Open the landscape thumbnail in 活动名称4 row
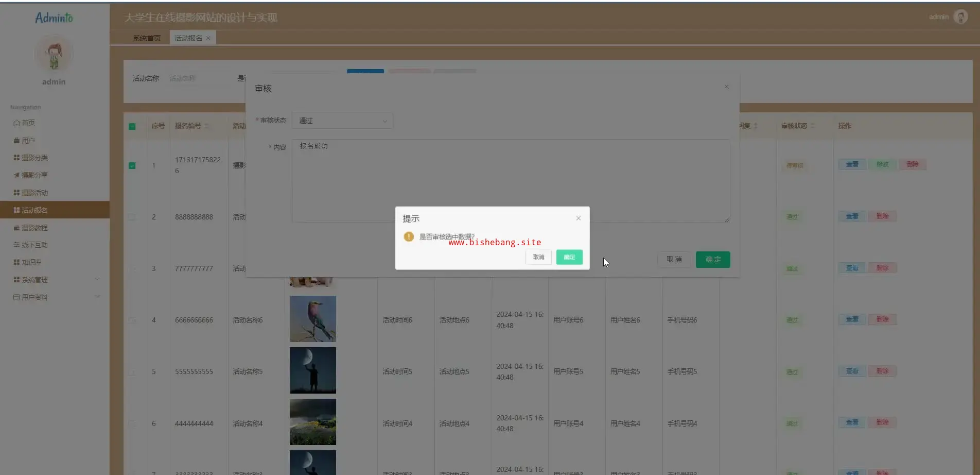This screenshot has width=980, height=475. tap(312, 422)
